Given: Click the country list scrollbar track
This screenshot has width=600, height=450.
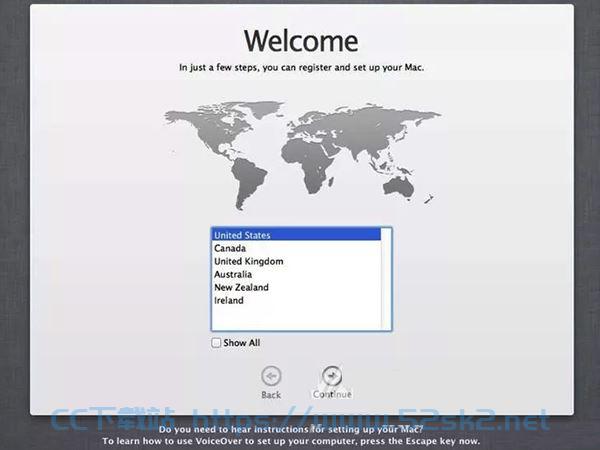Looking at the screenshot, I should pyautogui.click(x=386, y=279).
